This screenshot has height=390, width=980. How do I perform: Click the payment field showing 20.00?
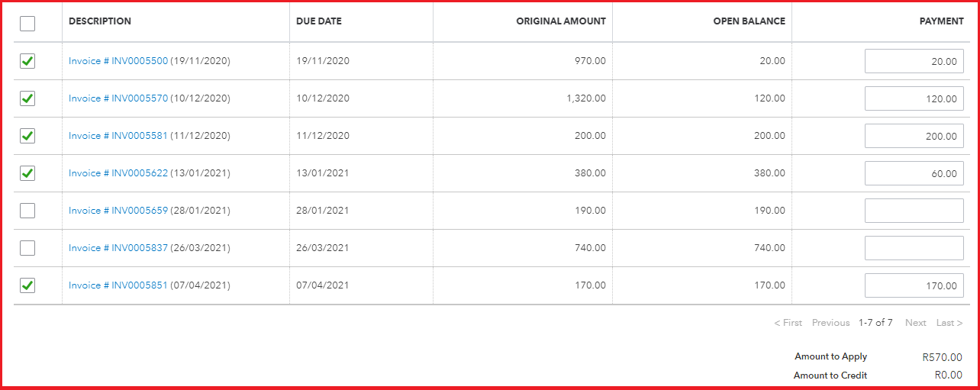click(x=914, y=61)
